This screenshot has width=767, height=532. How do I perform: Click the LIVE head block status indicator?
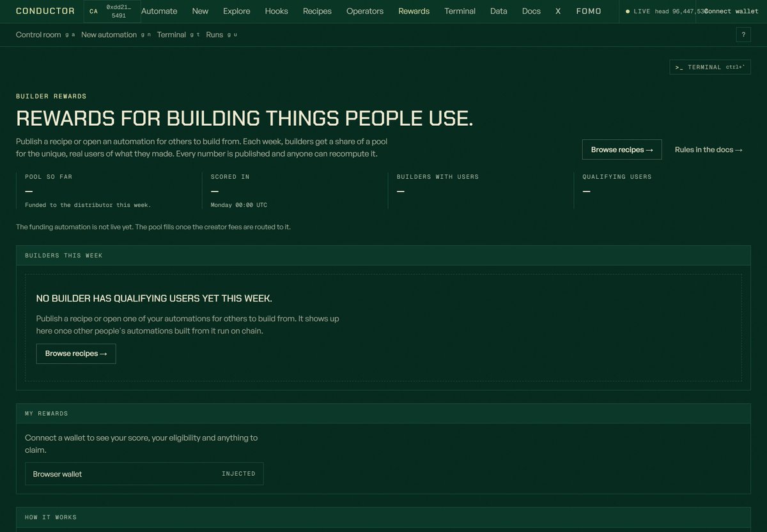[x=662, y=11]
